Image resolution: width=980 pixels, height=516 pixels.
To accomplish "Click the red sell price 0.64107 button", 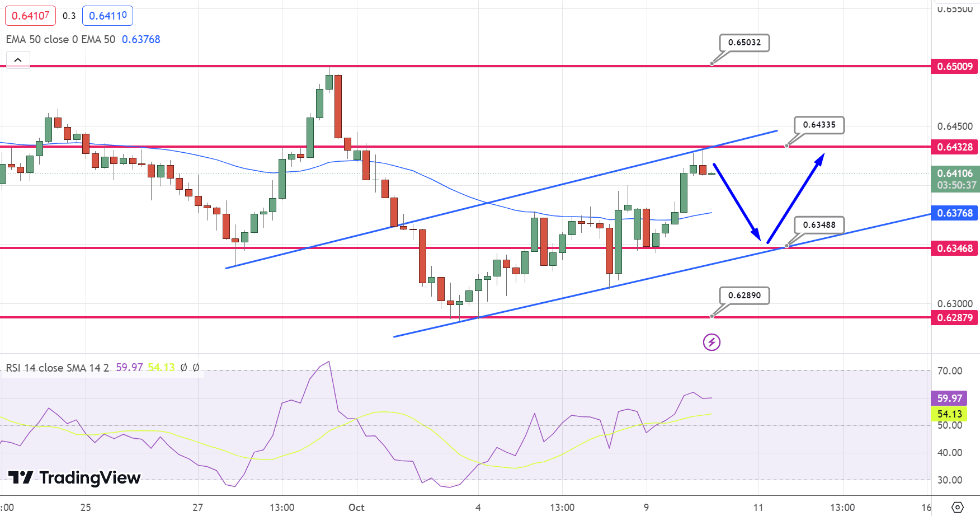I will tap(30, 16).
